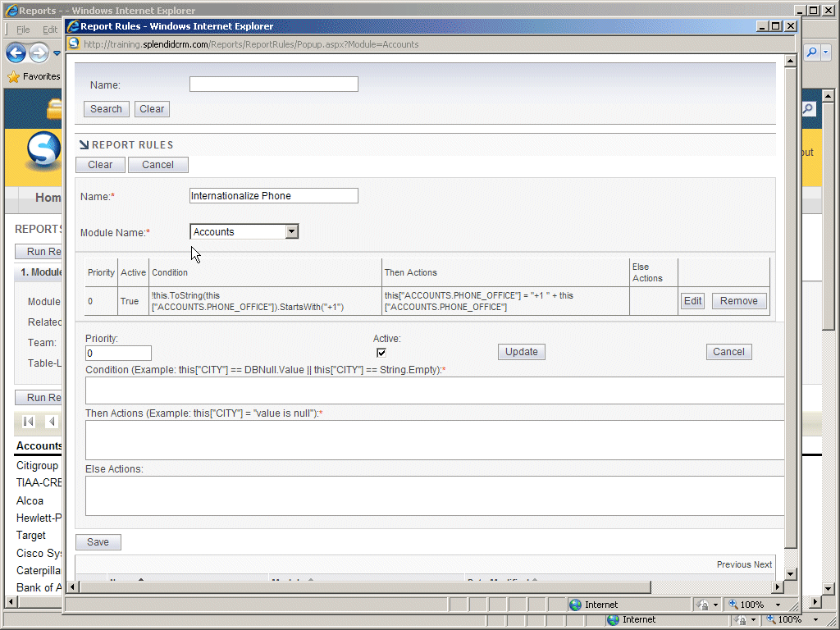Click the Save button
This screenshot has height=630, width=840.
[x=98, y=542]
